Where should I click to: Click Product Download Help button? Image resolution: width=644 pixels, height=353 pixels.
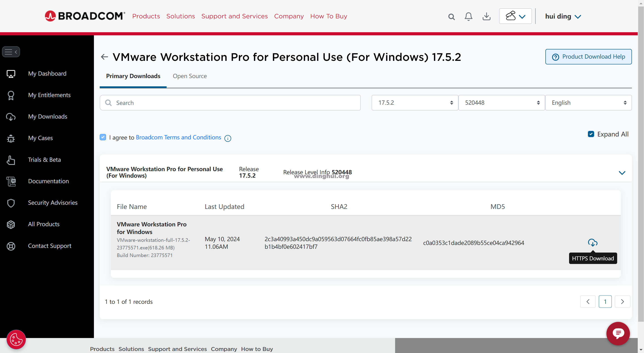pyautogui.click(x=588, y=57)
